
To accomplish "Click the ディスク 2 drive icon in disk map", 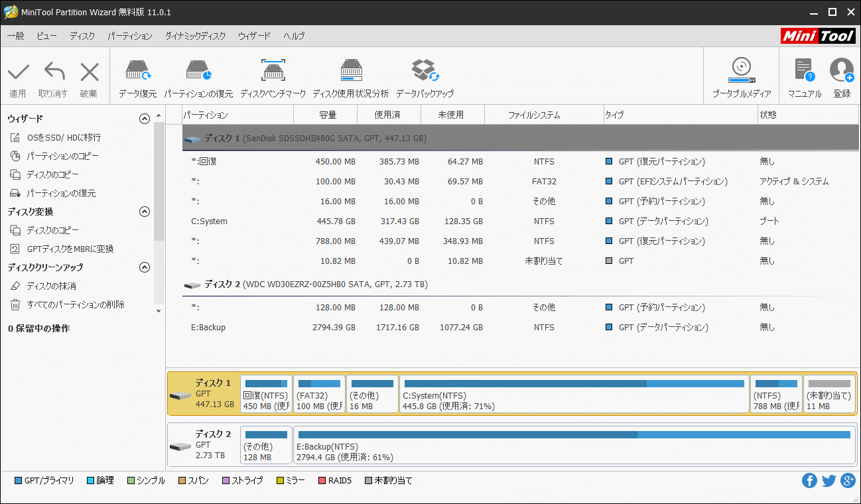I will pos(180,447).
